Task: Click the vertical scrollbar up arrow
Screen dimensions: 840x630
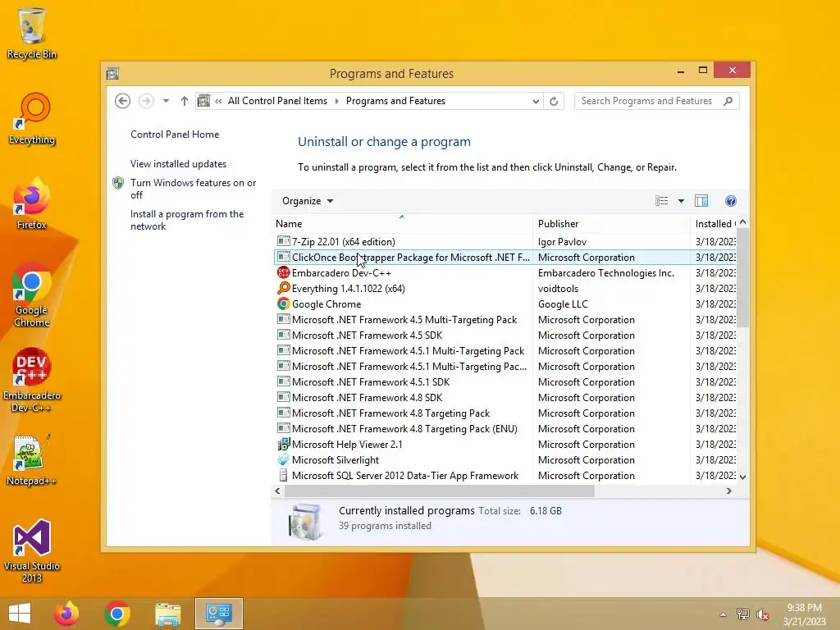Action: 742,221
